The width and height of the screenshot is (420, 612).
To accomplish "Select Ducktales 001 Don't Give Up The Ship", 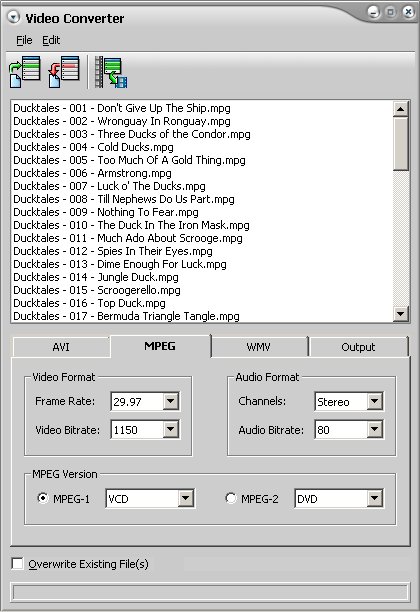I will pyautogui.click(x=122, y=108).
